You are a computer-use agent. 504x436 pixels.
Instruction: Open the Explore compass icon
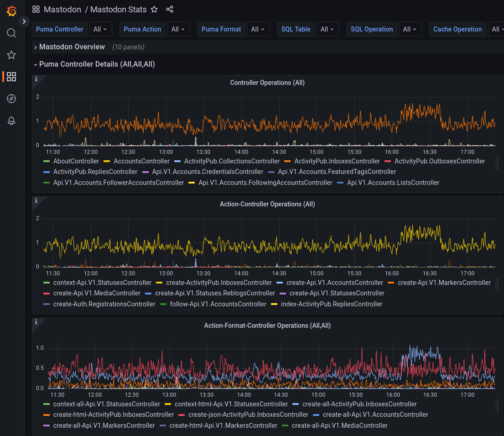11,99
